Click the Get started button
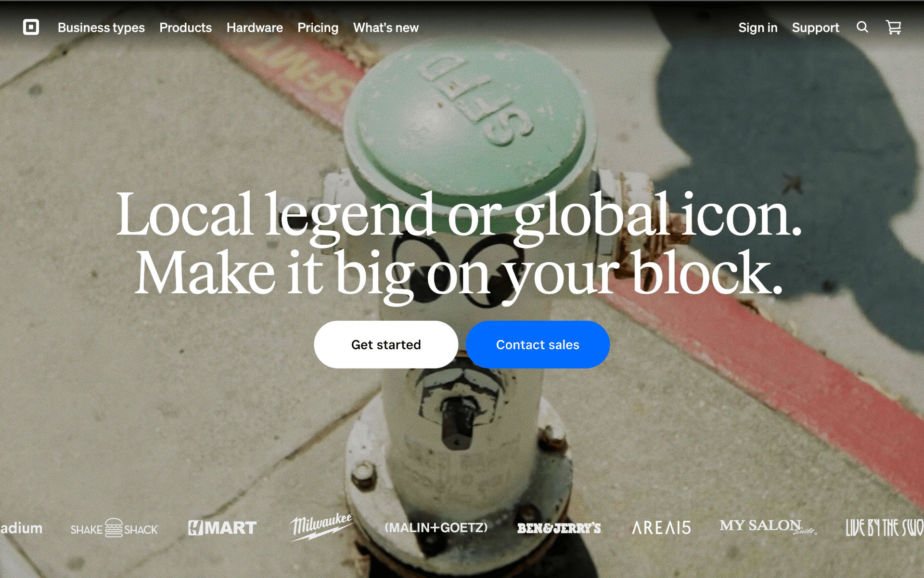 386,344
